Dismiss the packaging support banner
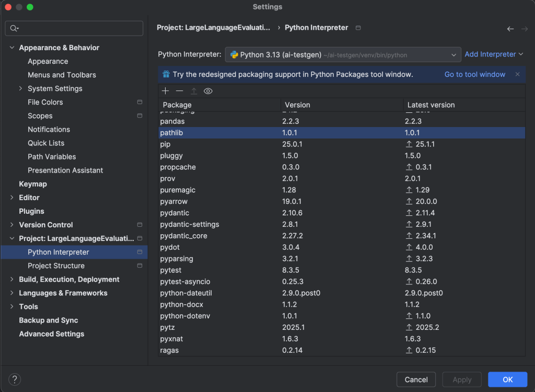The image size is (535, 392). [x=518, y=74]
